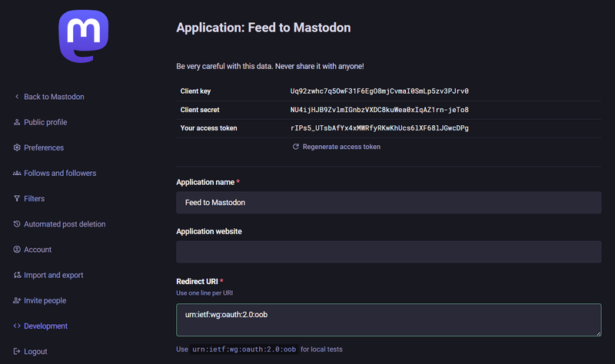The height and width of the screenshot is (364, 615).
Task: Click the 'Be very careful with this data' warning
Action: tap(270, 66)
